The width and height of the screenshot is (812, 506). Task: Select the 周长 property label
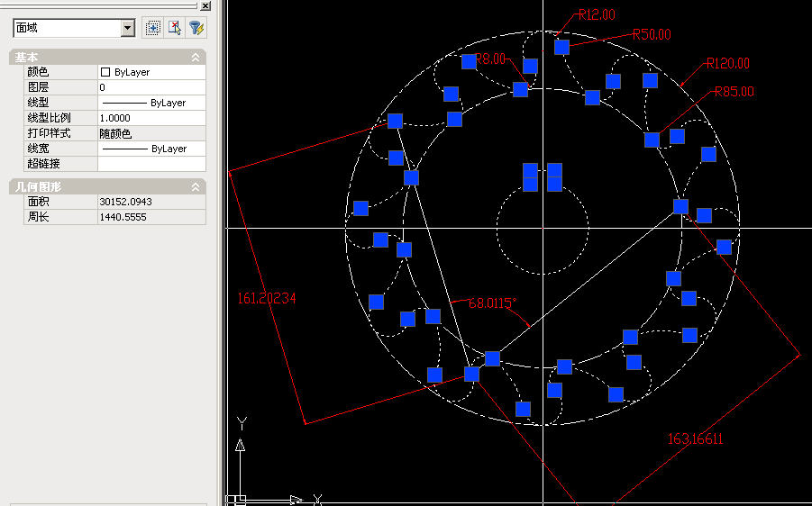[x=39, y=217]
